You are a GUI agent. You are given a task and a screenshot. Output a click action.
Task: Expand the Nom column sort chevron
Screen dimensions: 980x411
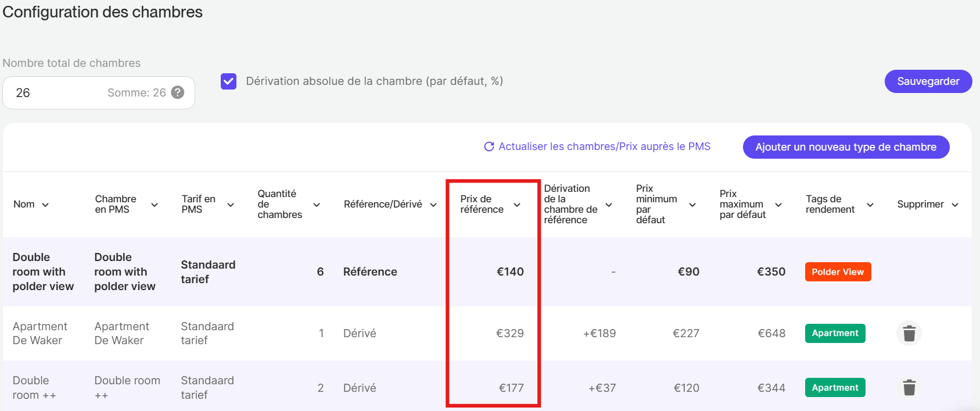pos(45,205)
